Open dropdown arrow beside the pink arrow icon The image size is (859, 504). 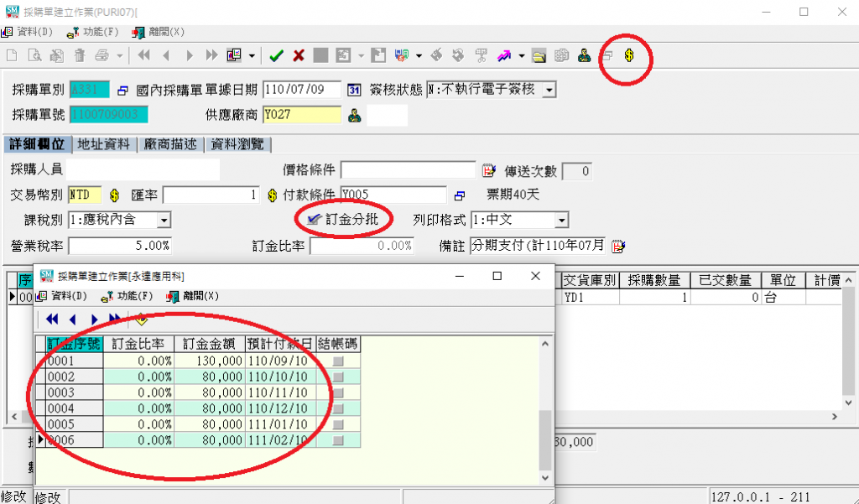tap(522, 55)
